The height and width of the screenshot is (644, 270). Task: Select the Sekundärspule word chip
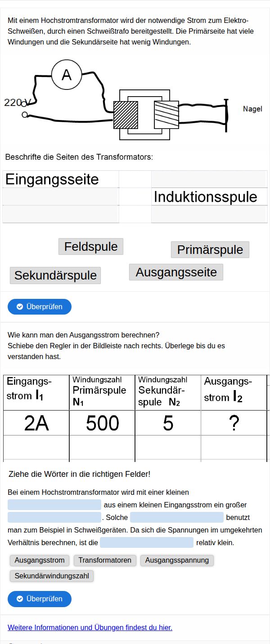tap(55, 275)
